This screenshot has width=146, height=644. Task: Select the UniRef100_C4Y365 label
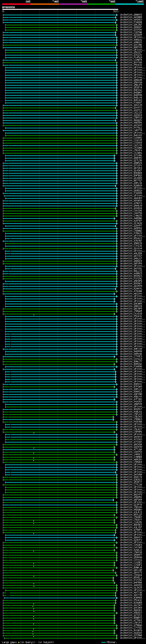[131, 548]
